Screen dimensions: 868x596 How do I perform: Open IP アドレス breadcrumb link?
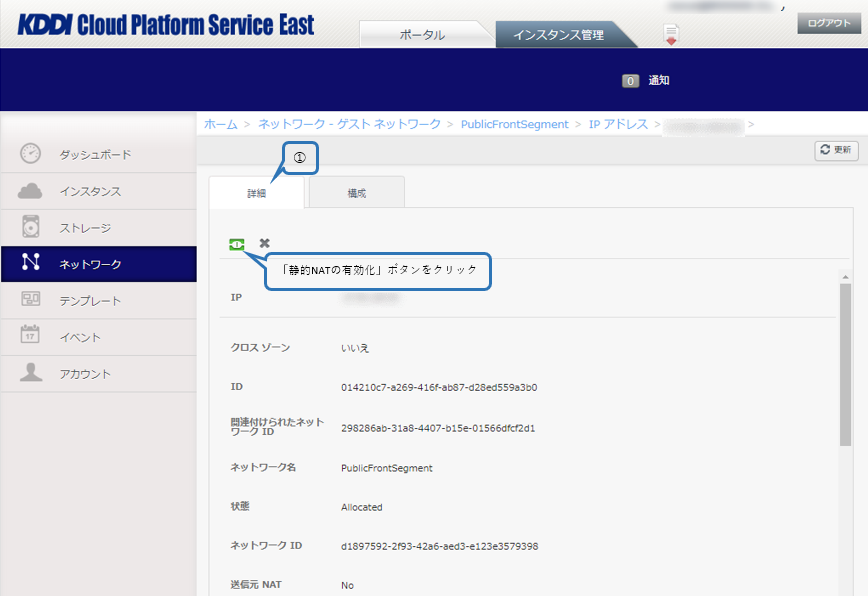click(618, 125)
